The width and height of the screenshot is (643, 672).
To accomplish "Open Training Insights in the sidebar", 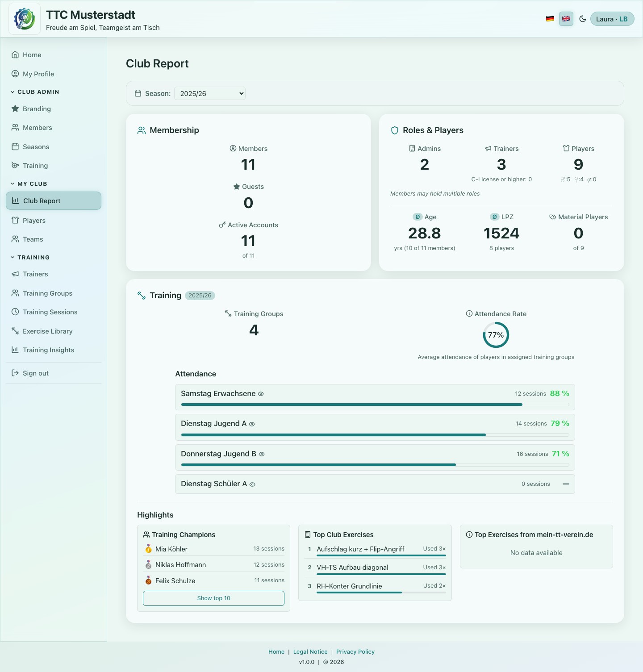I will [54, 350].
